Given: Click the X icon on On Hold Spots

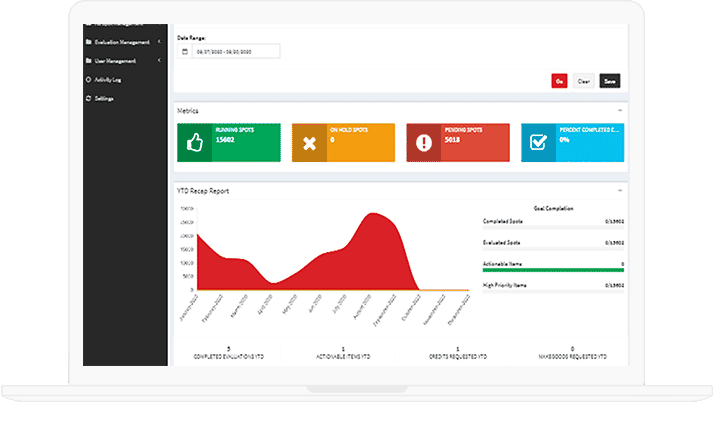Looking at the screenshot, I should (x=309, y=143).
